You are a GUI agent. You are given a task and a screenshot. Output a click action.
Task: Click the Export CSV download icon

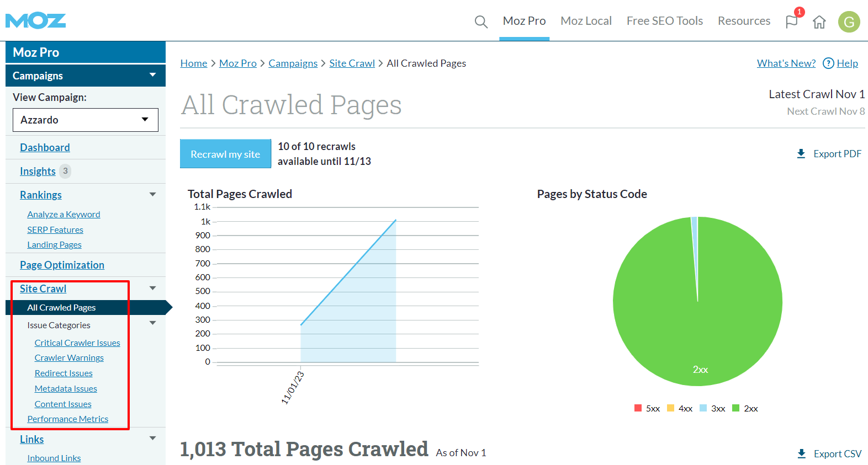coord(801,454)
